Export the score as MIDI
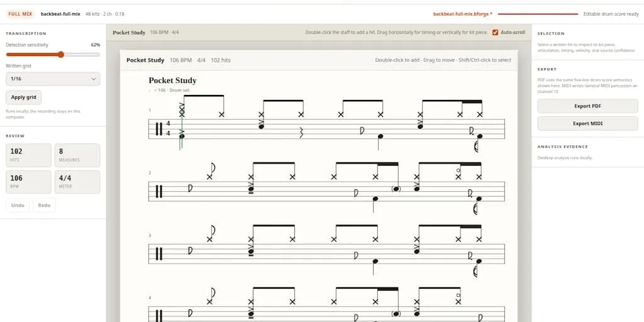The width and height of the screenshot is (644, 322). pos(587,124)
